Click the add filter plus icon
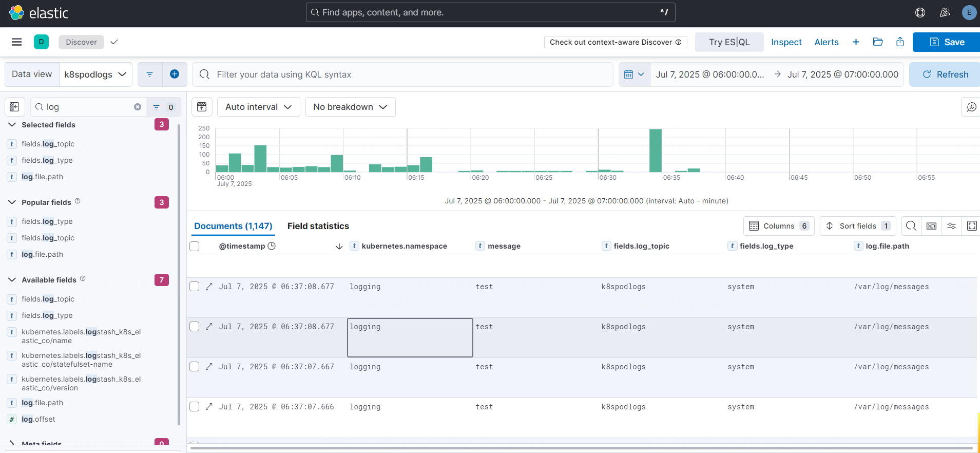Viewport: 980px width, 453px height. (x=175, y=74)
